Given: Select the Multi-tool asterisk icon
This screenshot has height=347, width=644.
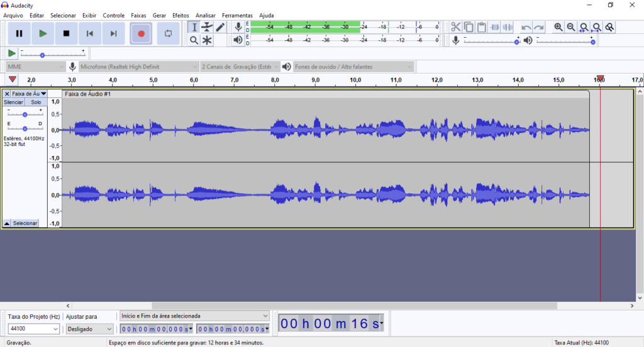Looking at the screenshot, I should point(207,40).
